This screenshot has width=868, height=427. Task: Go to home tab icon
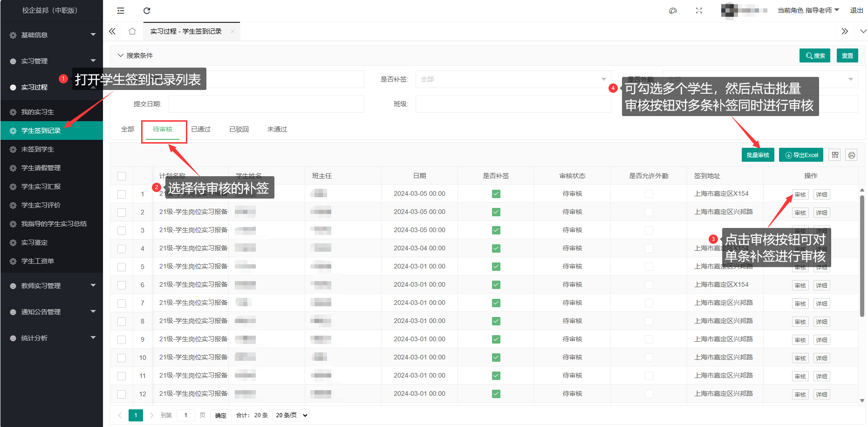coord(132,31)
